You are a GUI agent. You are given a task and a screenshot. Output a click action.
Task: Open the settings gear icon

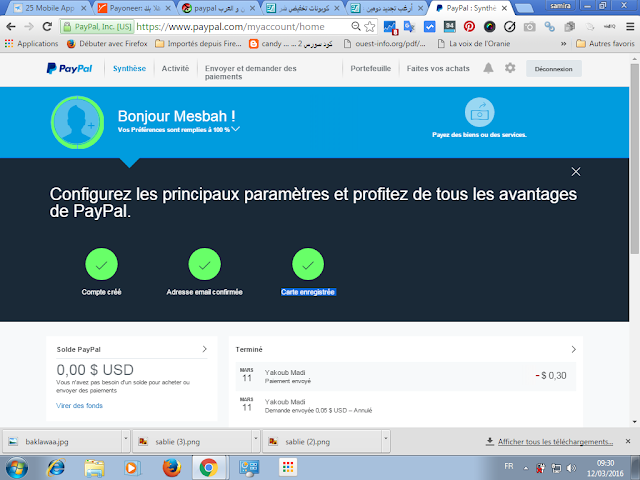coord(510,68)
